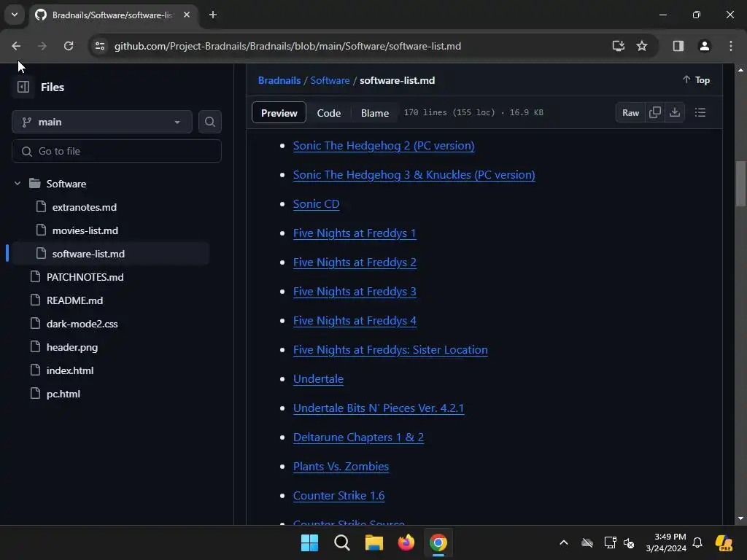Open Undertale Bits N' Pieces Ver. 4.2.1 link
This screenshot has height=560, width=747.
tap(379, 408)
